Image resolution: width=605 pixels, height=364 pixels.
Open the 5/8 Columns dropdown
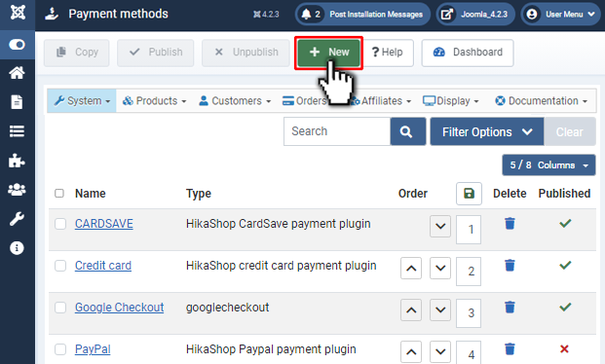click(548, 165)
